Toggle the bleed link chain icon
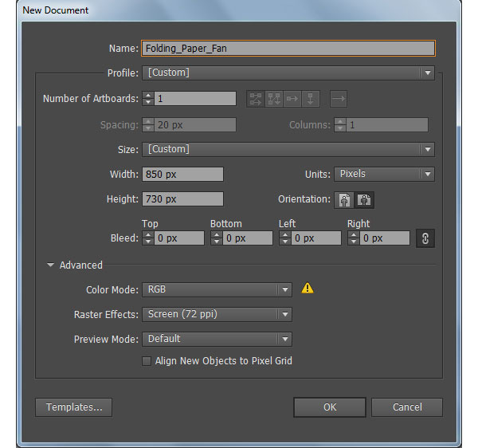The height and width of the screenshot is (448, 478). [425, 238]
